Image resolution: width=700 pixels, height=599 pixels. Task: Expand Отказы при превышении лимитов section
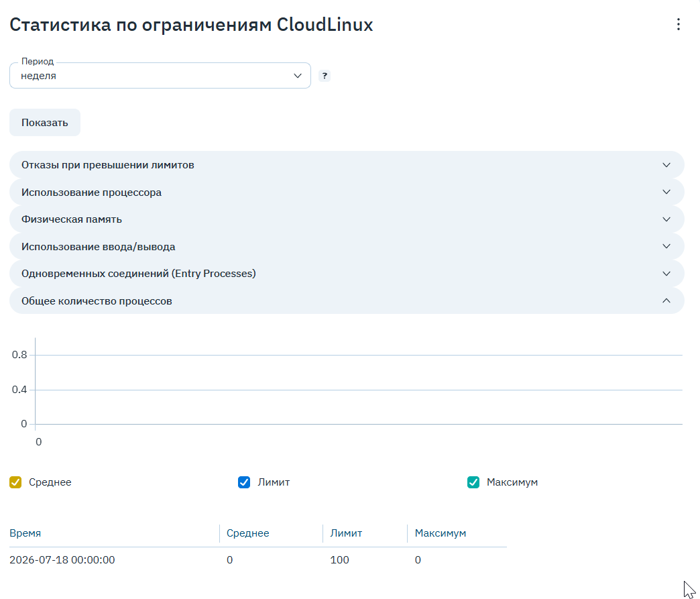tap(347, 165)
